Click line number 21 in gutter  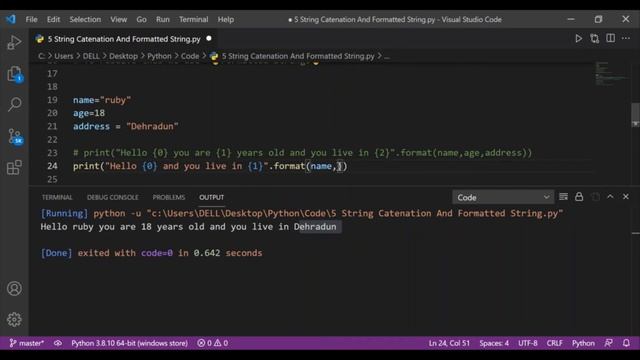click(x=52, y=126)
